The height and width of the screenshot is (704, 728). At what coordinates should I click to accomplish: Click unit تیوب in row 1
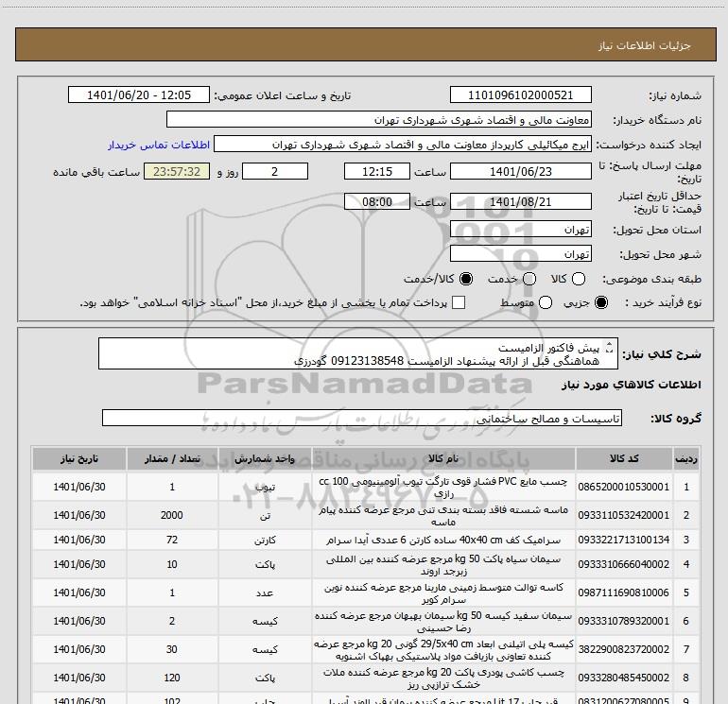[x=265, y=488]
